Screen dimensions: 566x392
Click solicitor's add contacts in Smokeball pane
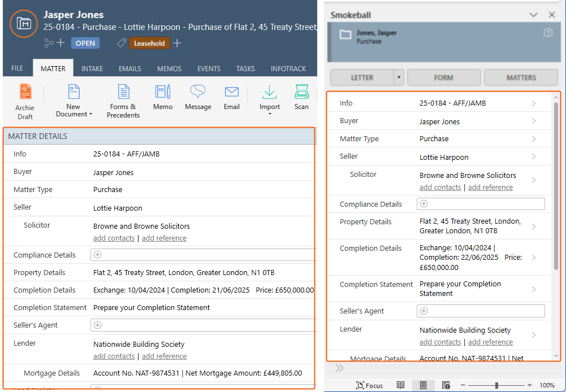coord(440,187)
